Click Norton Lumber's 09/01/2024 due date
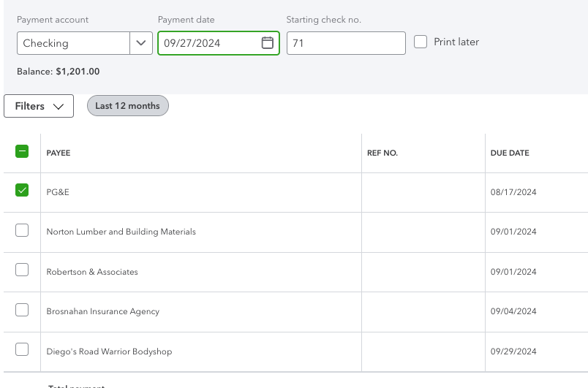The width and height of the screenshot is (588, 388). point(513,232)
